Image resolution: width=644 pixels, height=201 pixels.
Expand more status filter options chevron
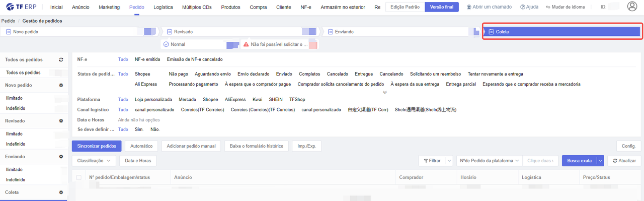coord(385,92)
